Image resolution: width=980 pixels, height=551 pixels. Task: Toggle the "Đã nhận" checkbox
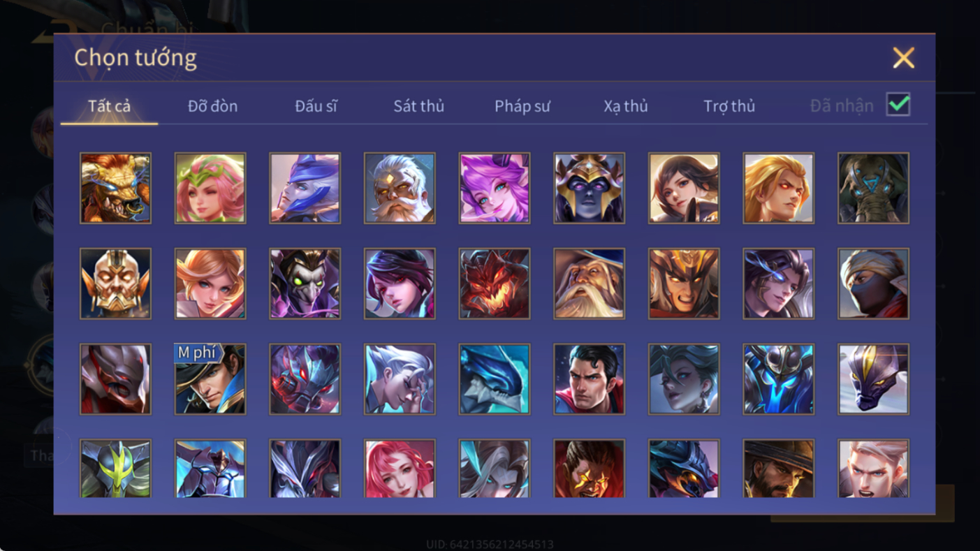click(x=898, y=105)
